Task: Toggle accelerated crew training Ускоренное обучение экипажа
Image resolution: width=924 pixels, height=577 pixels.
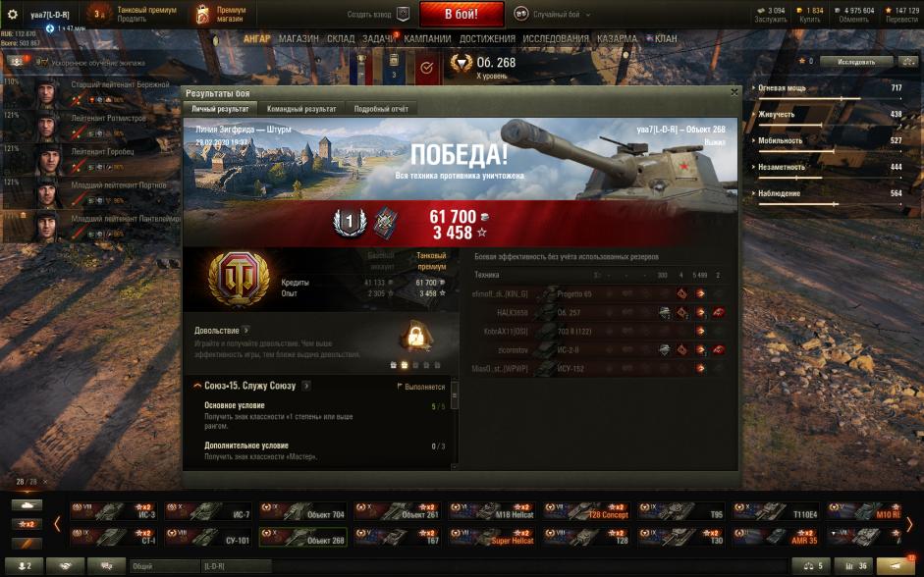Action: tap(90, 63)
